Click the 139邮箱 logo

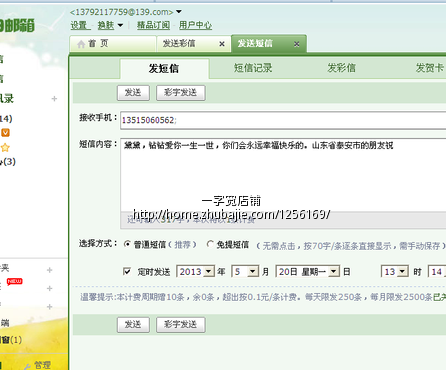click(17, 25)
